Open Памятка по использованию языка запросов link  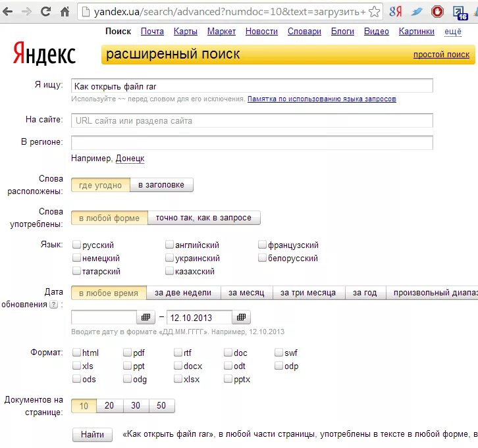[321, 99]
